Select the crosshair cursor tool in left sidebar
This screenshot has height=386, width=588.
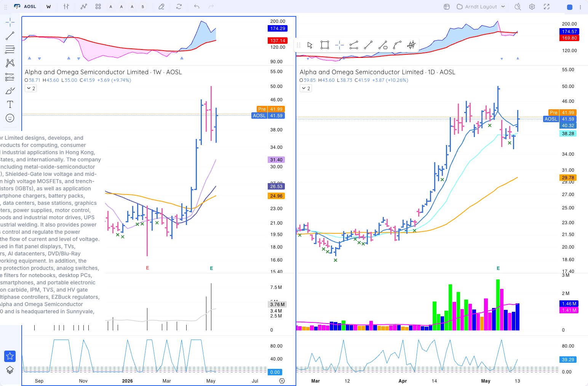[10, 22]
